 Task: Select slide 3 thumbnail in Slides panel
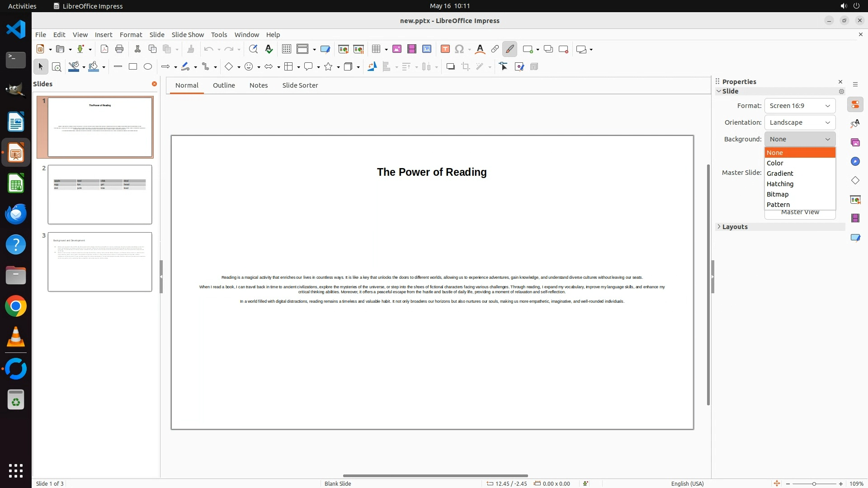click(x=100, y=262)
